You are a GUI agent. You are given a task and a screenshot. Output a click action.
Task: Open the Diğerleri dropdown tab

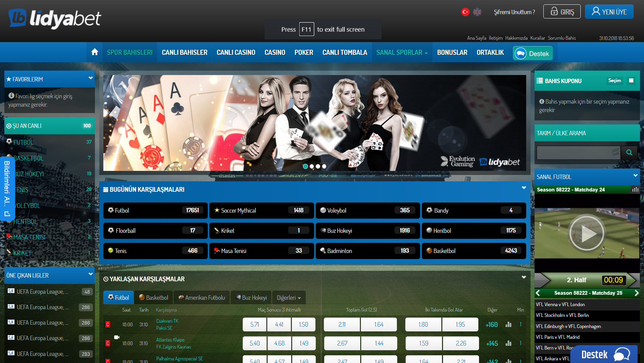coord(289,298)
